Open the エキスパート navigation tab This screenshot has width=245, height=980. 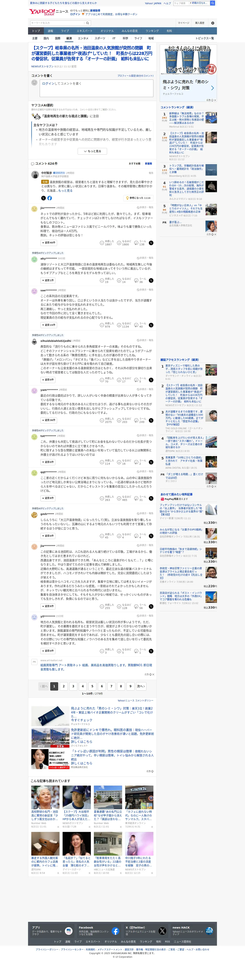click(85, 31)
